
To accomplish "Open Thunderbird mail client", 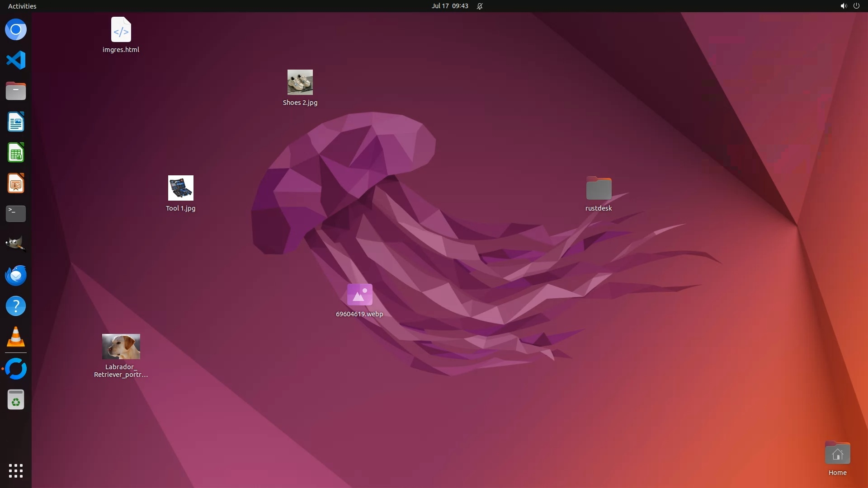I will click(16, 275).
